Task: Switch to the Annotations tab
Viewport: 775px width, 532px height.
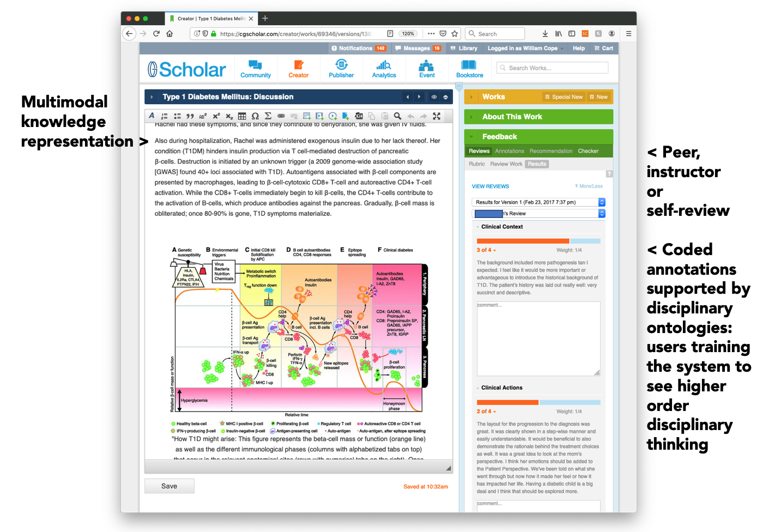Action: tap(510, 151)
